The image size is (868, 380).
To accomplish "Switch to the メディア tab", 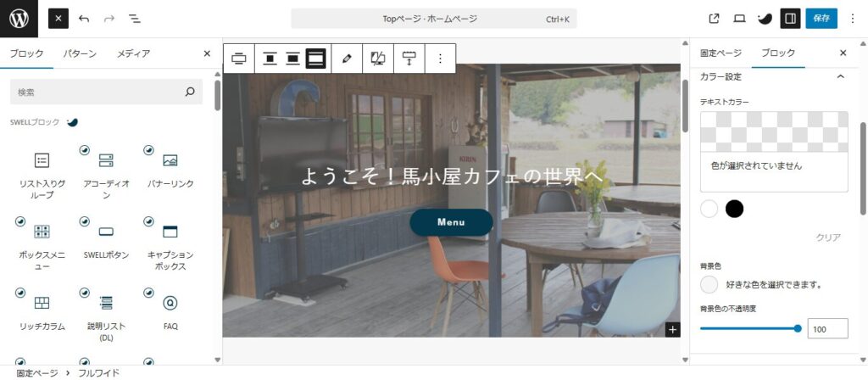I will 133,53.
